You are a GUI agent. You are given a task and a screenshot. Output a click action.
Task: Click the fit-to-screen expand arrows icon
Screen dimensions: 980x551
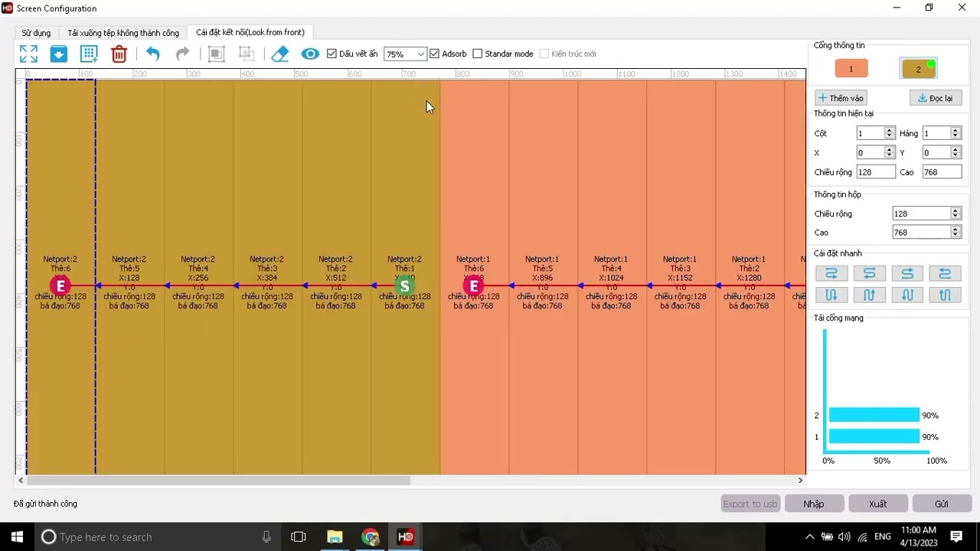pos(28,54)
